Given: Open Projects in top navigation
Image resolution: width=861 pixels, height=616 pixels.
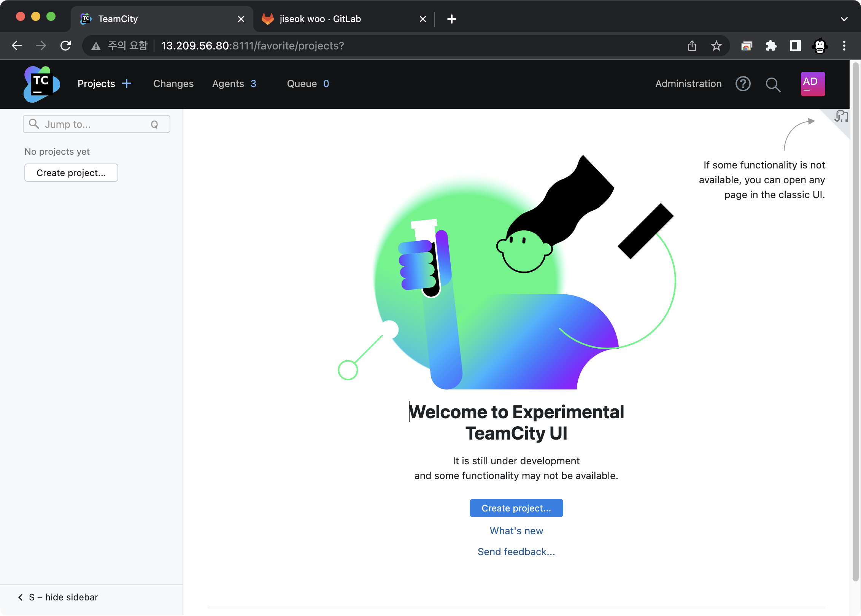Looking at the screenshot, I should 96,84.
